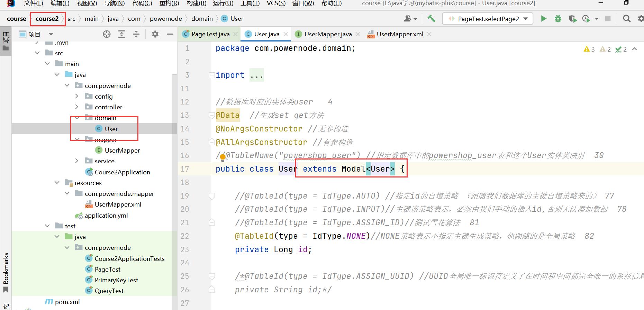Screen dimensions: 644x310
Task: Select domain breadcrumb in navigation bar
Action: tap(202, 19)
